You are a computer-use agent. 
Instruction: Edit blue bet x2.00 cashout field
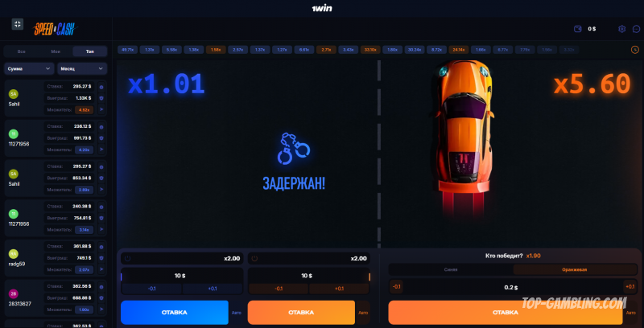(182, 258)
